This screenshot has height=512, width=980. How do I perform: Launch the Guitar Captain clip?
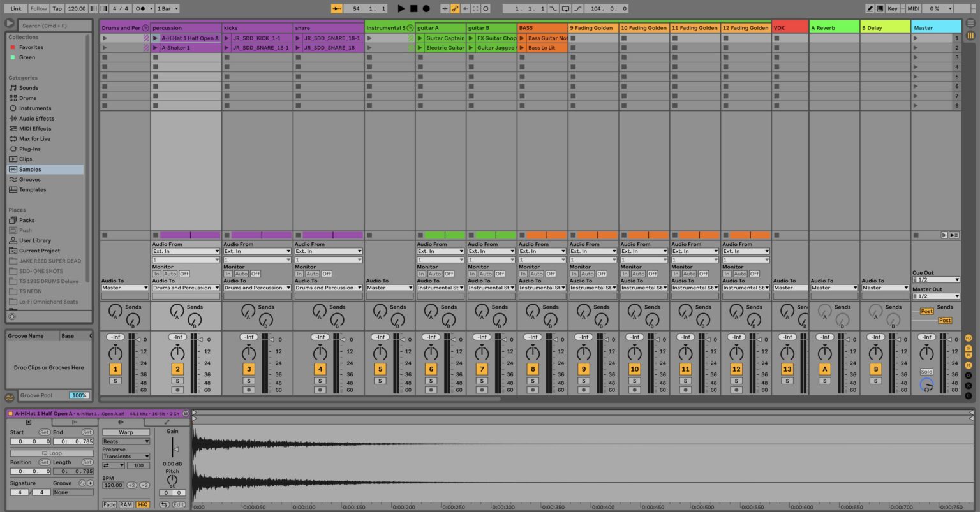(420, 38)
